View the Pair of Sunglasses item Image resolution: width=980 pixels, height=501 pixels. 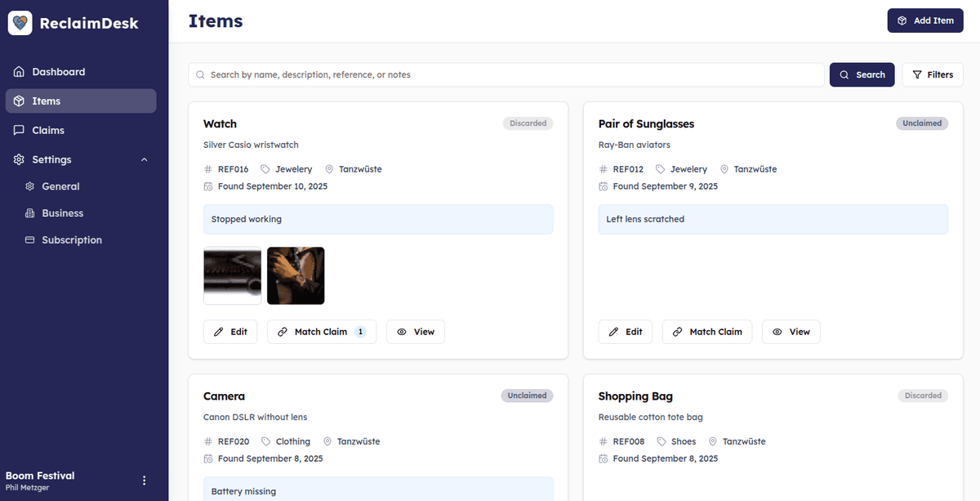point(791,332)
